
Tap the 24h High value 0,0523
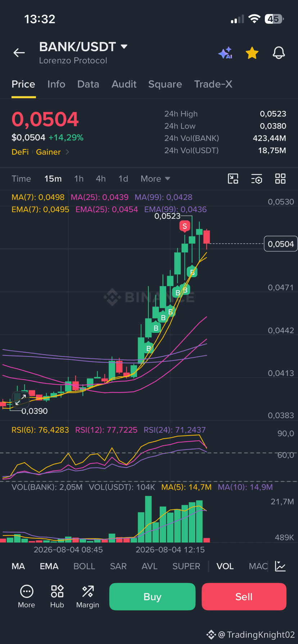(x=273, y=114)
